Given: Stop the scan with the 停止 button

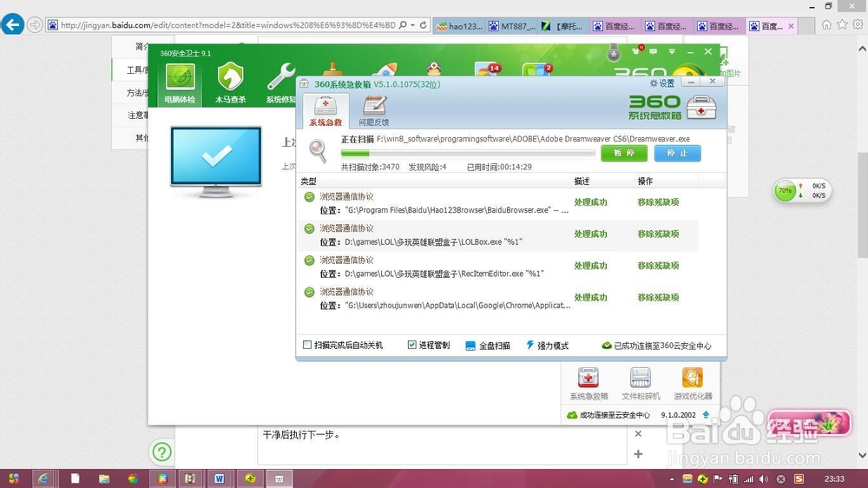Looking at the screenshot, I should (x=677, y=153).
